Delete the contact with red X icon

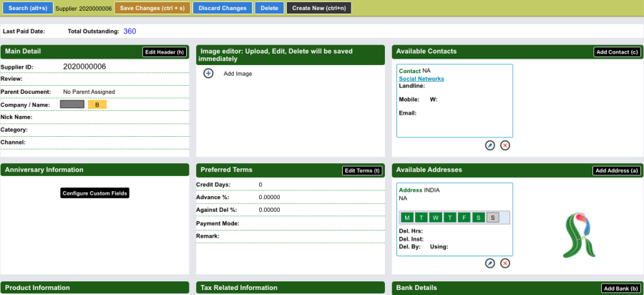pyautogui.click(x=505, y=145)
